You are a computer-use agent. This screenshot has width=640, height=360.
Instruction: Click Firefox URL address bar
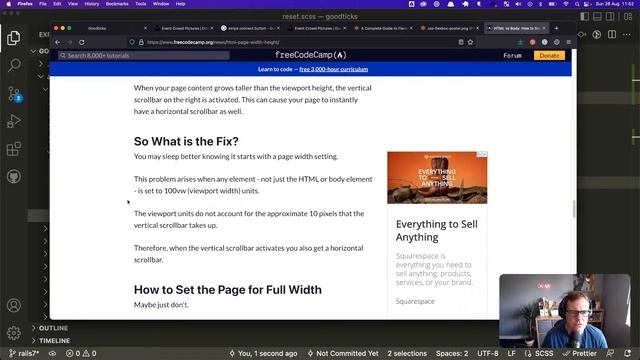click(x=300, y=42)
